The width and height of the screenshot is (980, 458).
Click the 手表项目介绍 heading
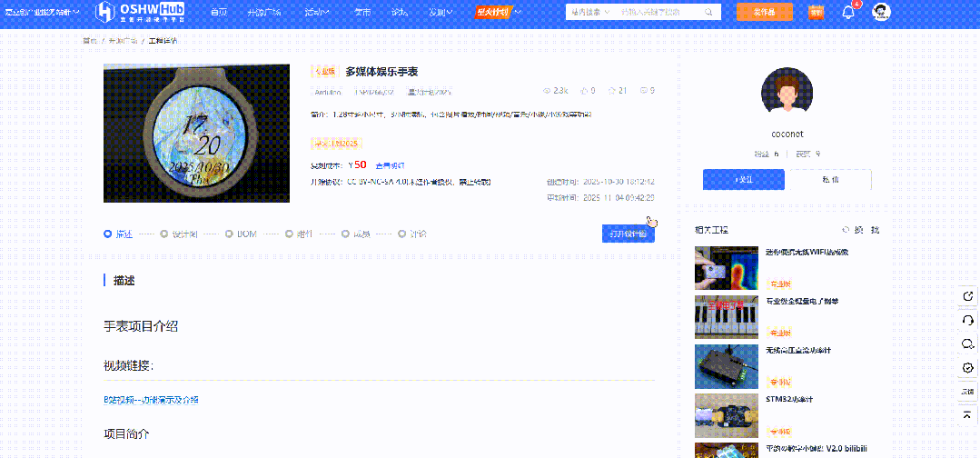[141, 326]
